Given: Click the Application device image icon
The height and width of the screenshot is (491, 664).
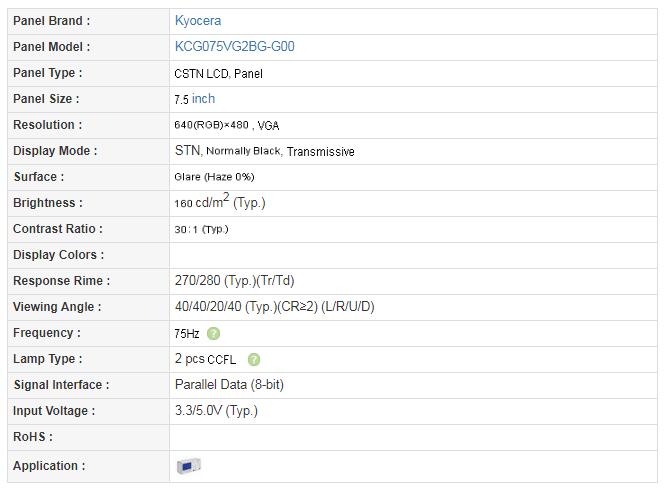Looking at the screenshot, I should click(188, 466).
